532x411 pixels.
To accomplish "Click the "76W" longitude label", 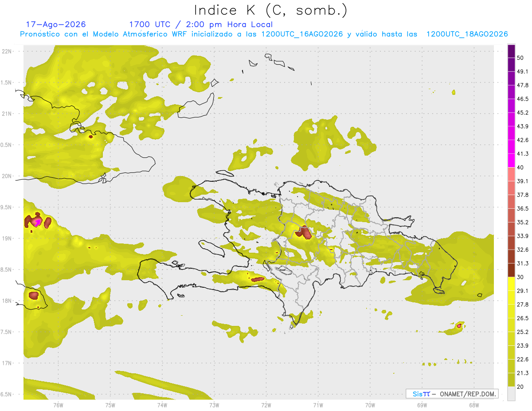I will pos(58,405).
